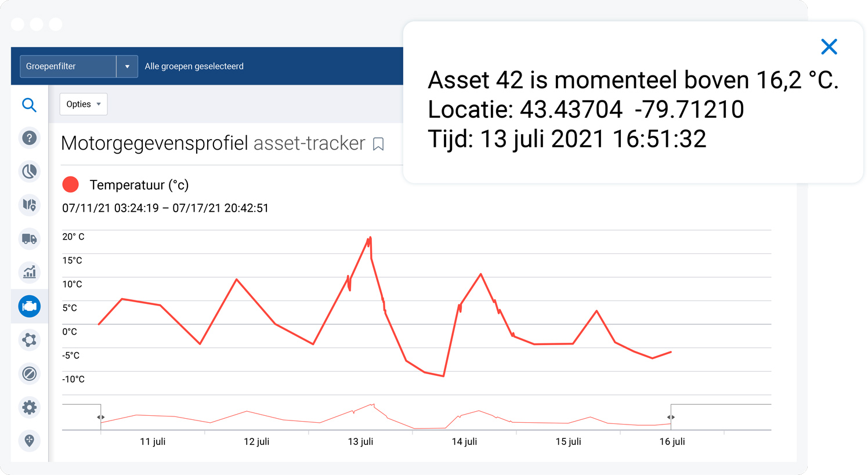
Task: Open the bottom sidebar pin badge icon
Action: tap(29, 441)
